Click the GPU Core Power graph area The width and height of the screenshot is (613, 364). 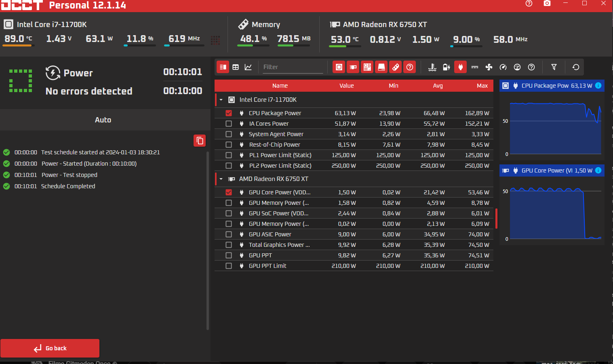click(x=552, y=210)
